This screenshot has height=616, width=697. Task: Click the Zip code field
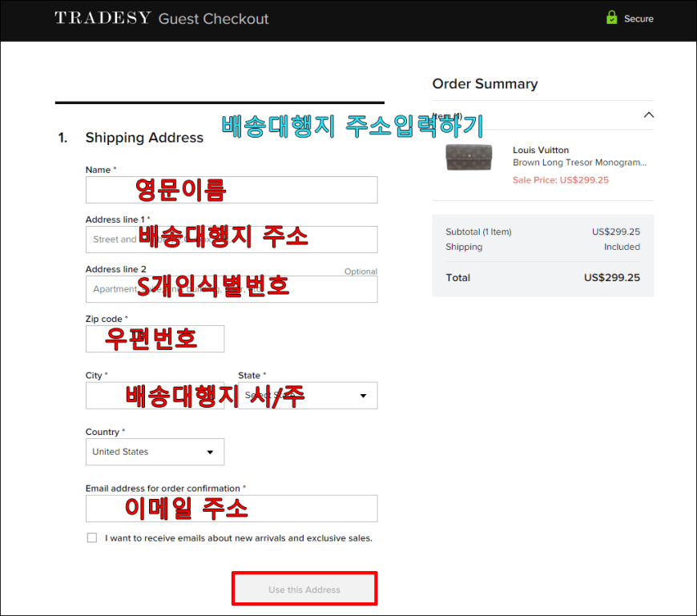click(155, 339)
